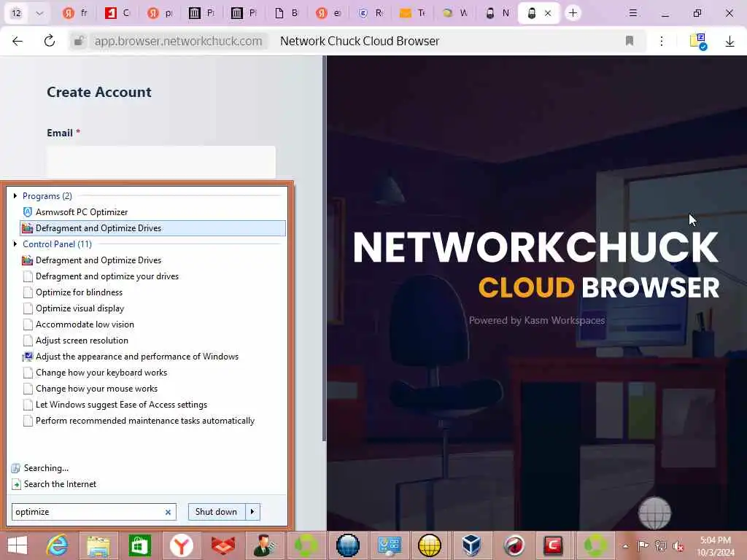
Task: Expand the Shut down options arrow
Action: [x=252, y=512]
